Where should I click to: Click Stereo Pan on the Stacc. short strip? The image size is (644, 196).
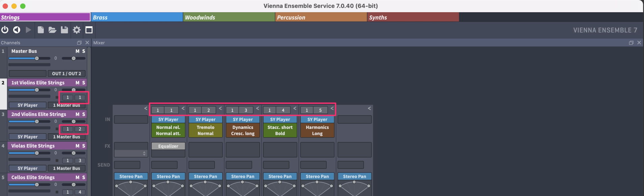[x=280, y=176]
